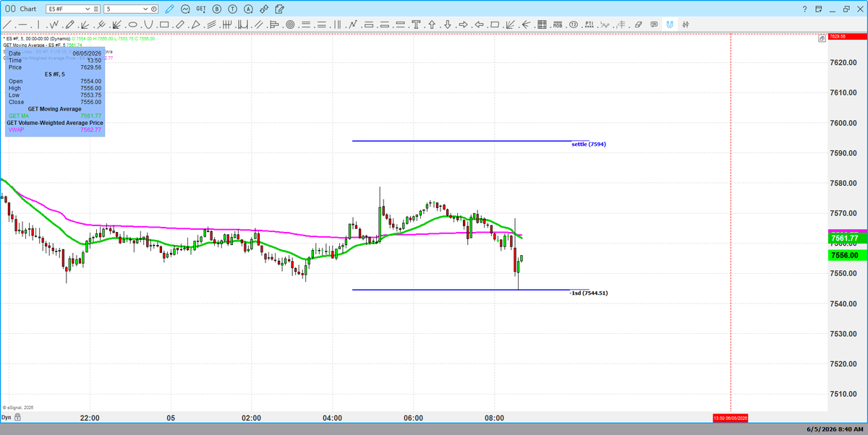Insert an up arrow marker
The width and height of the screenshot is (868, 435).
point(431,25)
